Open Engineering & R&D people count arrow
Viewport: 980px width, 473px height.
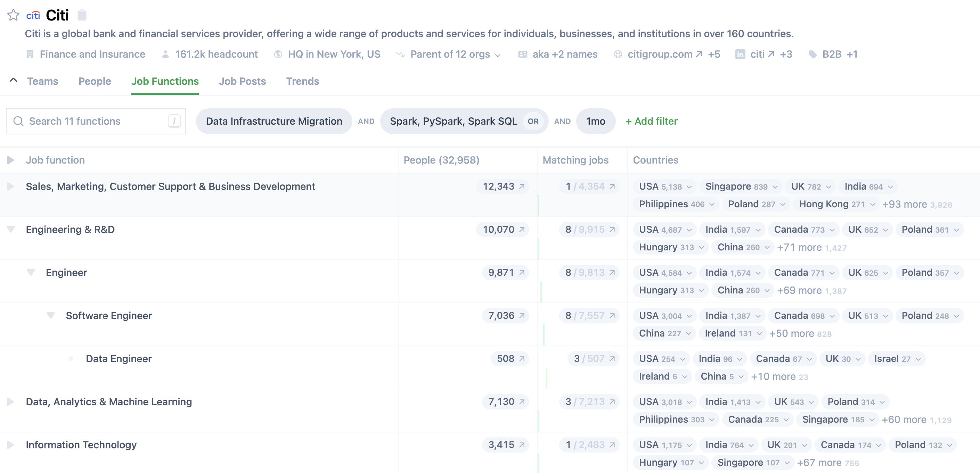pyautogui.click(x=522, y=230)
